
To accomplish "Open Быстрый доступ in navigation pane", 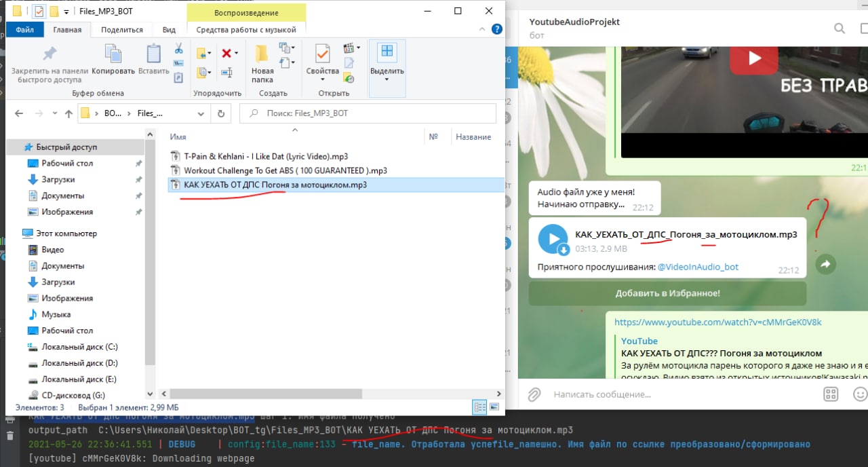I will point(66,147).
